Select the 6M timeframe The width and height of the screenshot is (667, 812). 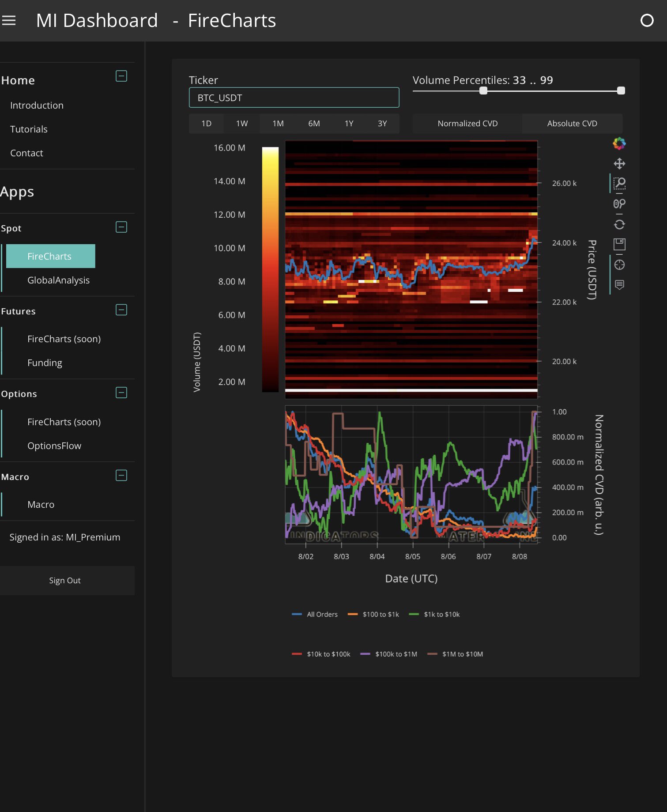coord(314,124)
